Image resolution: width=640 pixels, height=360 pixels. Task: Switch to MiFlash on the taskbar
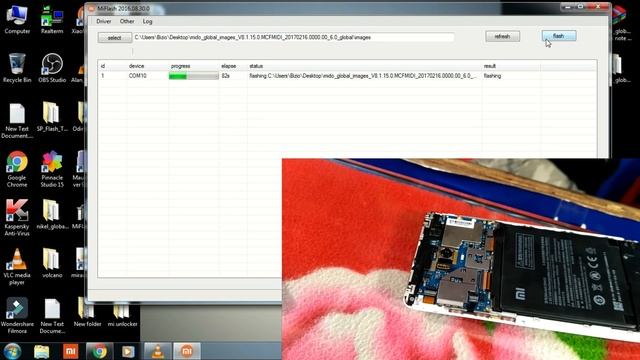(x=187, y=351)
